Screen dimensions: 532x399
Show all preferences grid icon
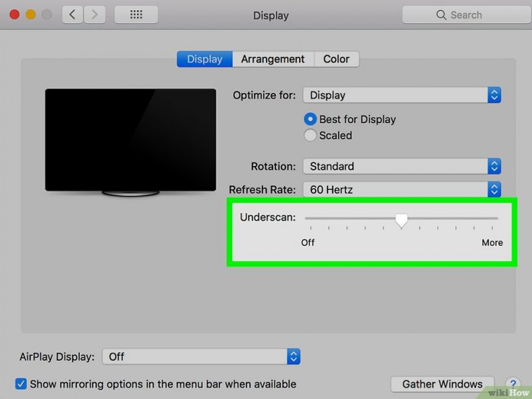click(136, 15)
